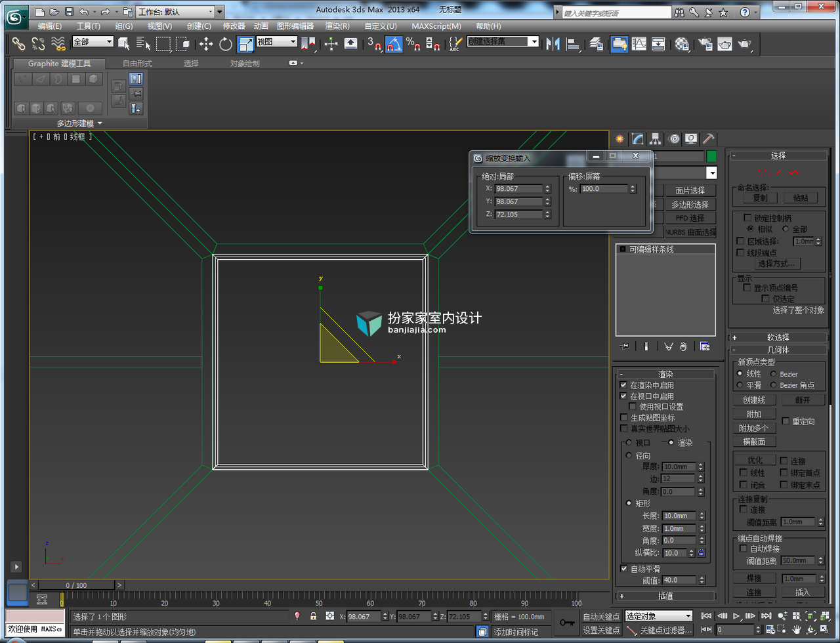Viewport: 840px width, 643px height.
Task: Switch to 自由形式 ribbon tab
Action: (137, 64)
